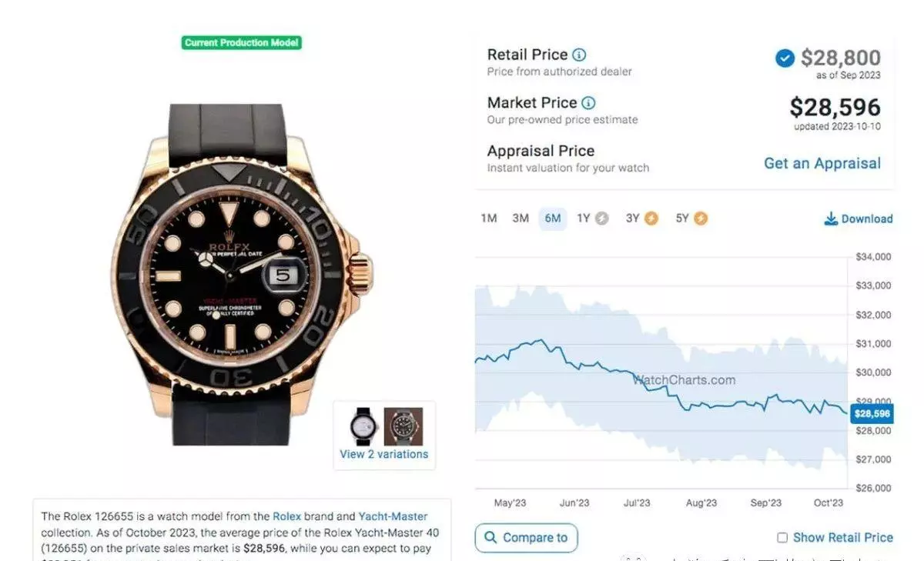Viewport: 924px width, 561px height.
Task: Select the 1M time range tab
Action: pos(488,219)
